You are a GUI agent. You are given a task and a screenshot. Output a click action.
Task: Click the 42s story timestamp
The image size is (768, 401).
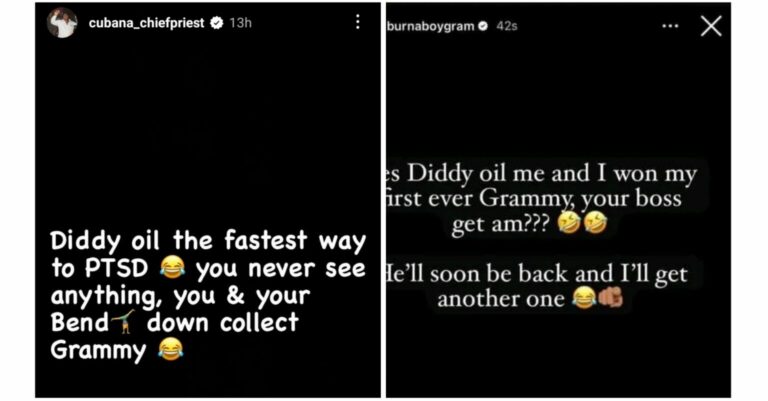[x=507, y=26]
